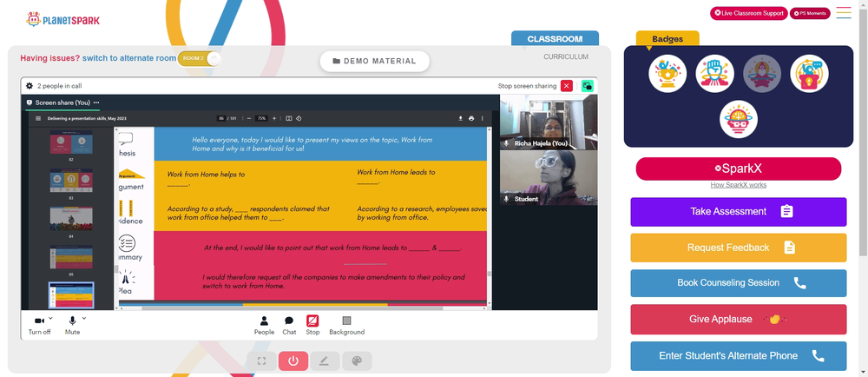Select the podium speaker badge
The height and width of the screenshot is (377, 868).
[x=809, y=74]
